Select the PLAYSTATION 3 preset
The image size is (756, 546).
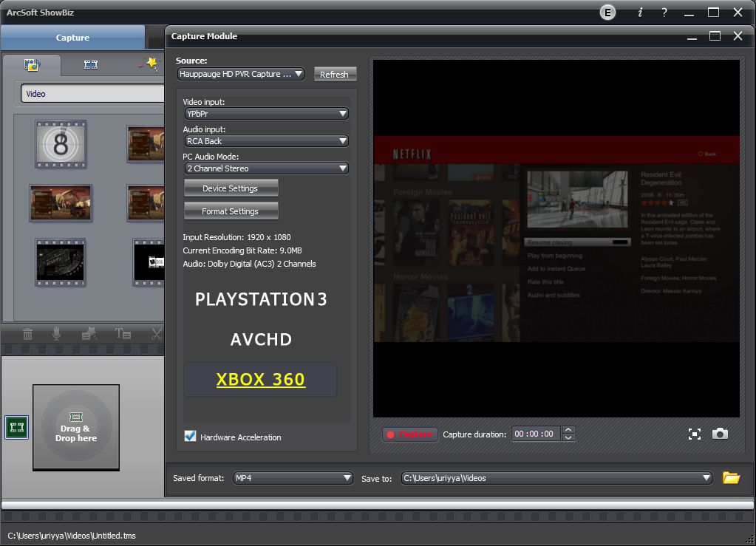click(x=260, y=299)
